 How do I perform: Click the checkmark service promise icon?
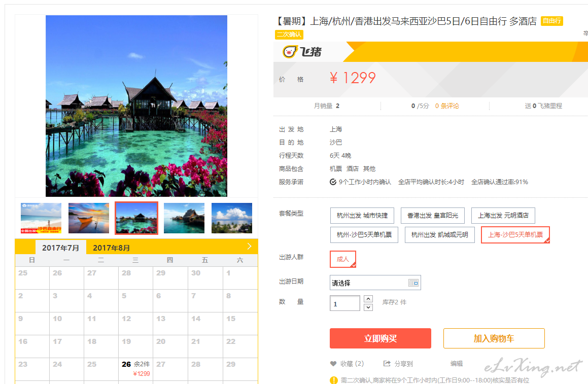point(333,182)
